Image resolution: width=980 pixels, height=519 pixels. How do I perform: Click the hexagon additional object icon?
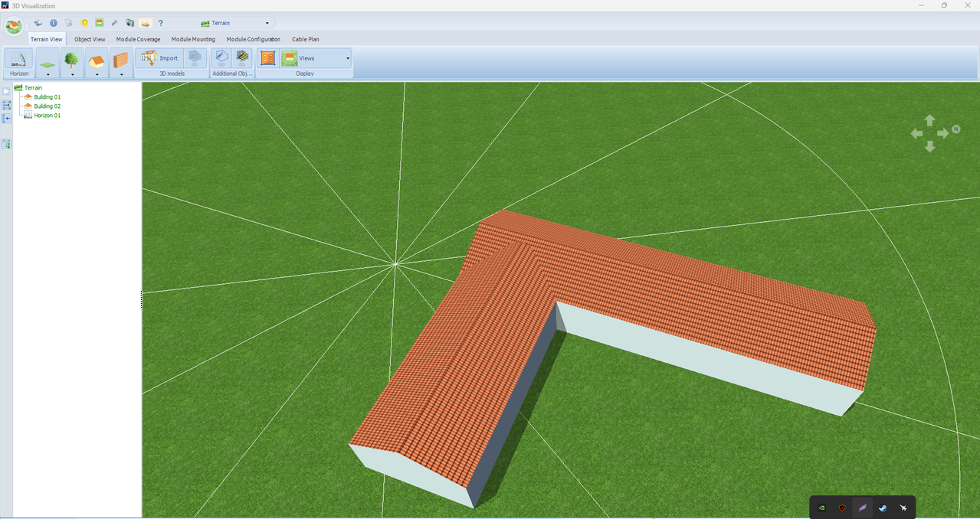pyautogui.click(x=221, y=57)
